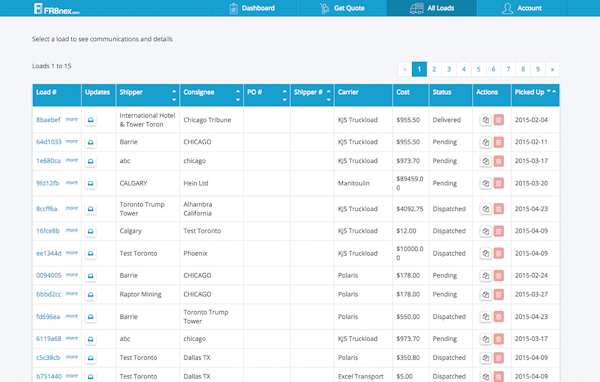Copy load 8baebef with the duplicate icon
Viewport: 600px width, 382px height.
pos(486,120)
